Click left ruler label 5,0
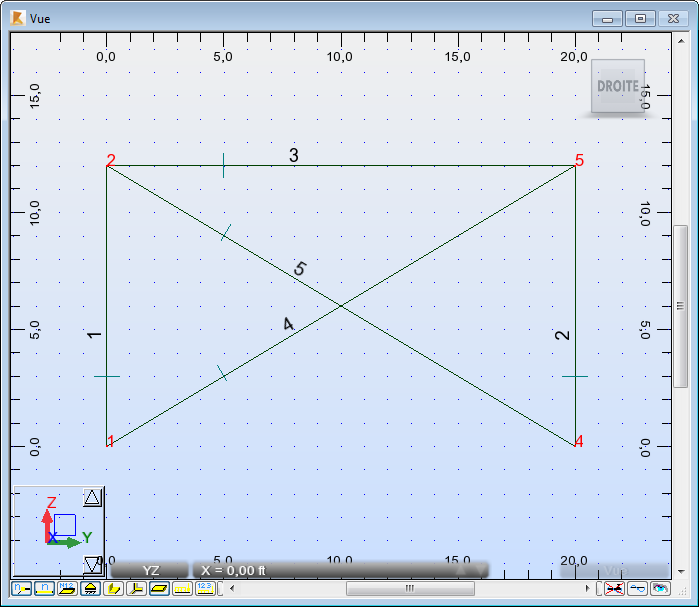699x607 pixels. coord(35,330)
